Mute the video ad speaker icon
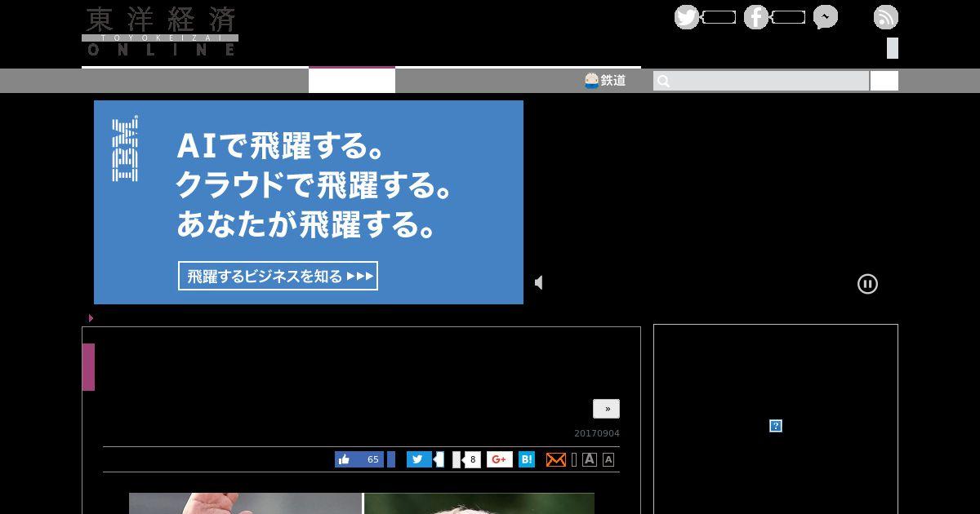The height and width of the screenshot is (514, 980). [539, 282]
